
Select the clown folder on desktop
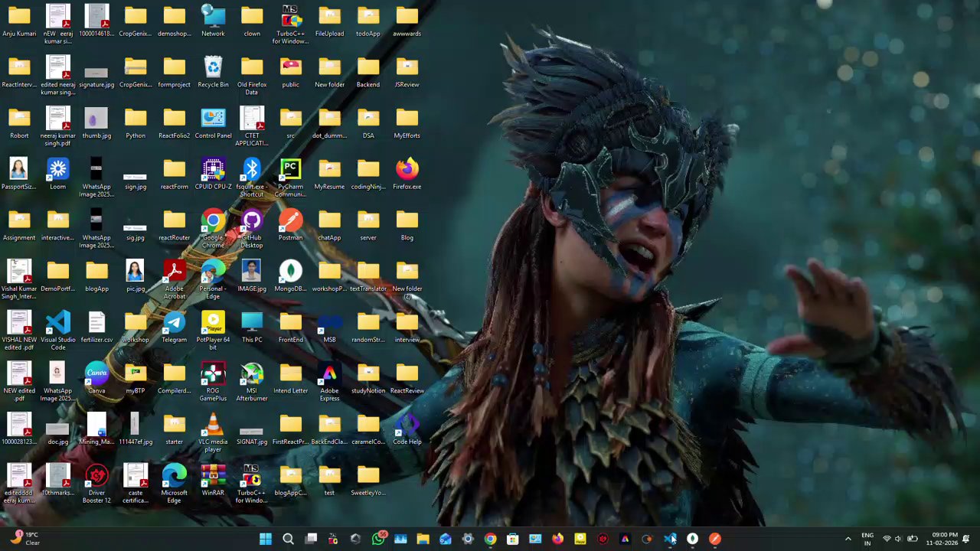[x=252, y=21]
